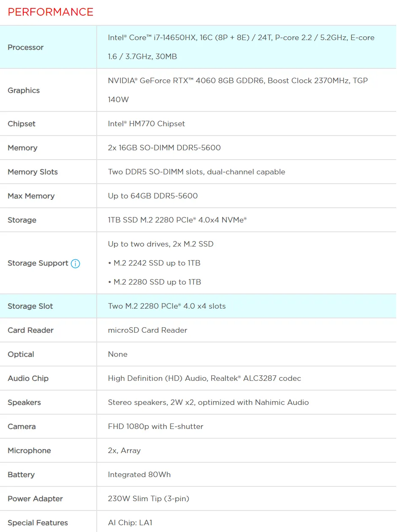
Task: Click the "230W Slim Tip (3-pin)" value
Action: point(149,499)
